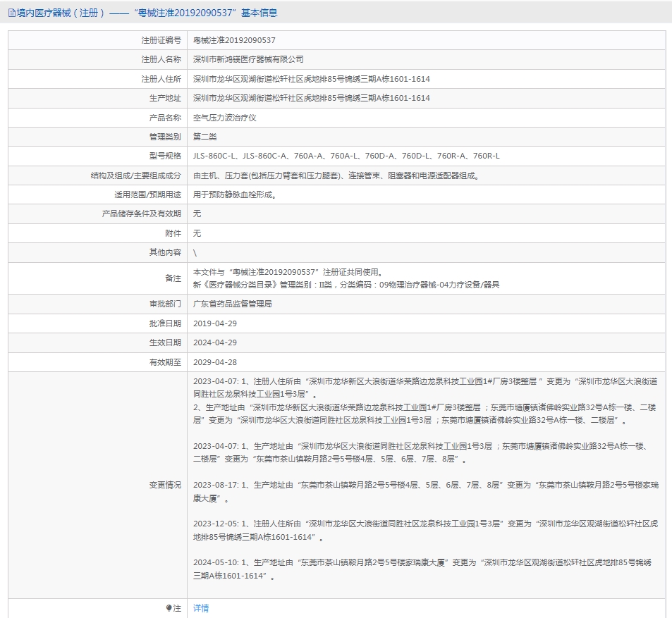The image size is (672, 618).
Task: Click registrant name 深圳市新鸿镁医疗器械有限公司
Action: 248,59
